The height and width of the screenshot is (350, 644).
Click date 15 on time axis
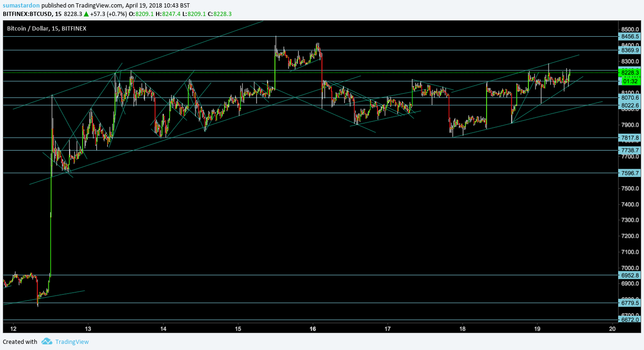238,328
